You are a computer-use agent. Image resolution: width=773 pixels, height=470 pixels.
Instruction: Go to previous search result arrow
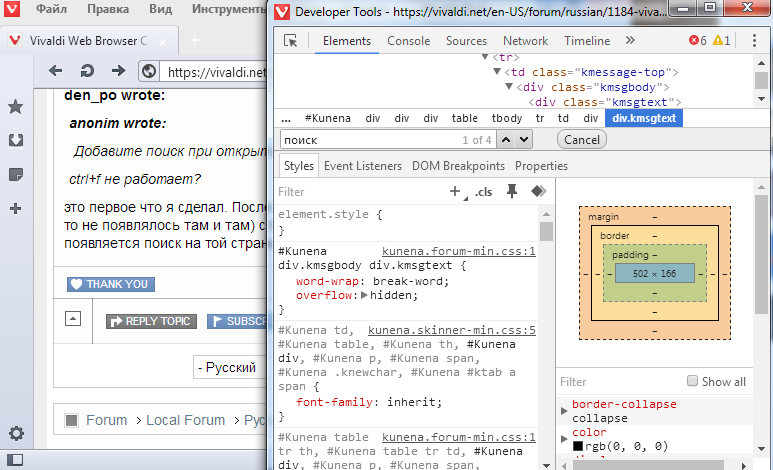point(506,140)
